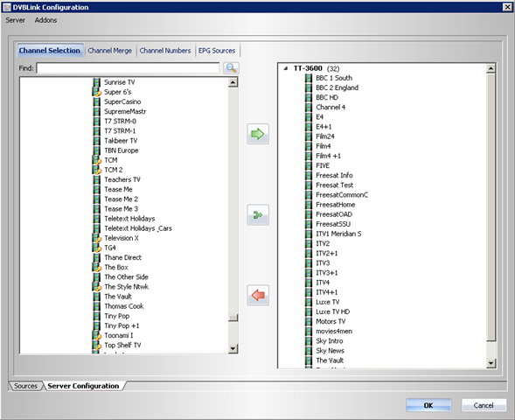Select Tease Me 3 channel
515x420 pixels.
(x=121, y=209)
